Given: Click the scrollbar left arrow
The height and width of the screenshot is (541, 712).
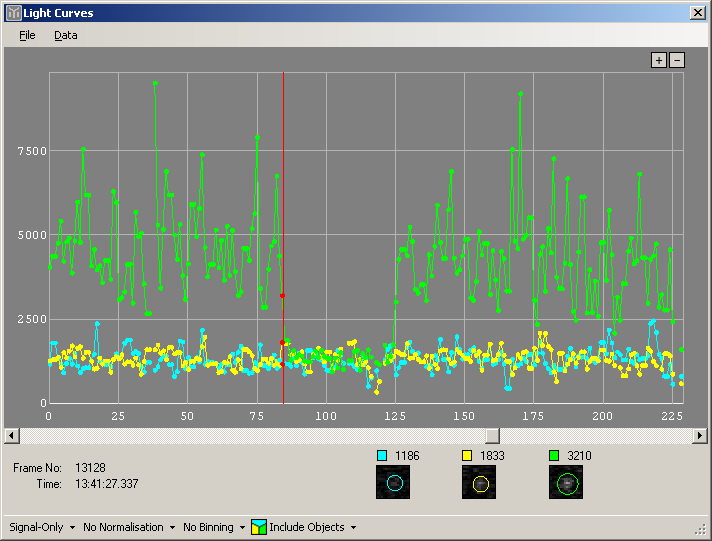Looking at the screenshot, I should click(x=12, y=436).
